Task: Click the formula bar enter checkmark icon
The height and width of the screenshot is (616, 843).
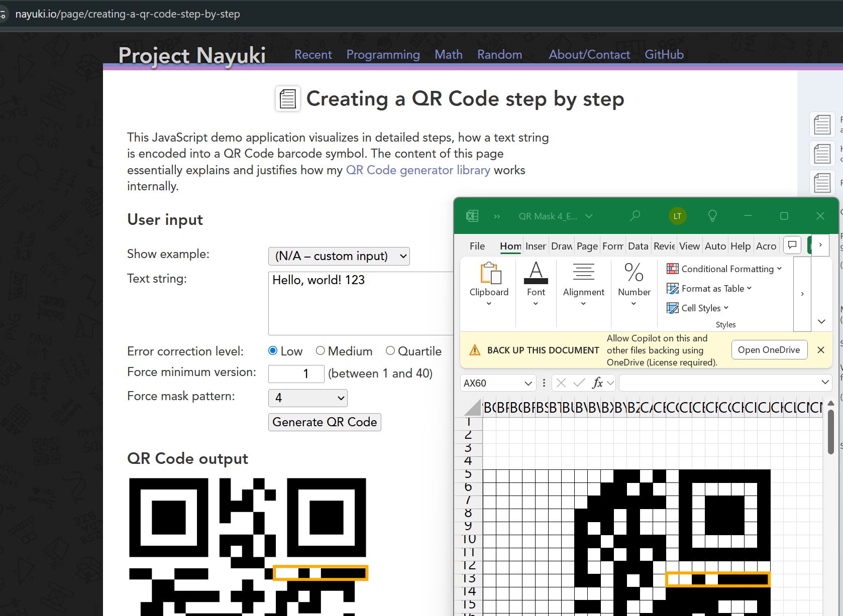Action: (x=579, y=383)
